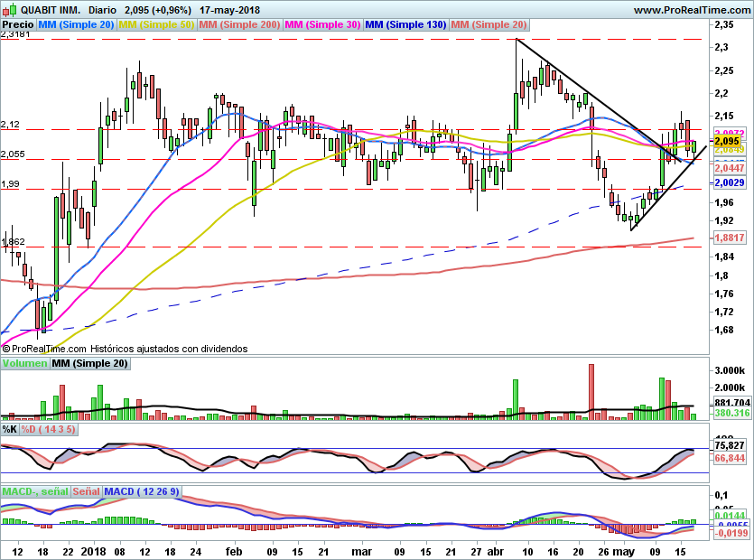This screenshot has width=754, height=560.
Task: Click the feb month label on the time axis
Action: pos(234,551)
